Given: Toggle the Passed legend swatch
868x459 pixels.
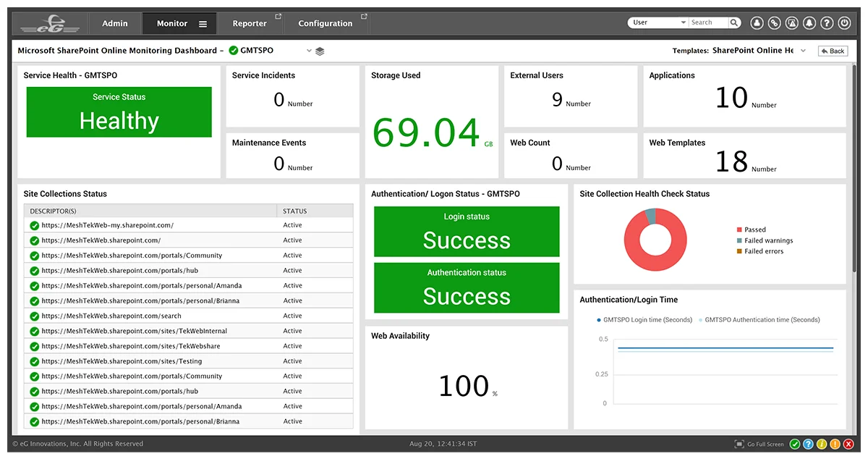Looking at the screenshot, I should (x=739, y=230).
